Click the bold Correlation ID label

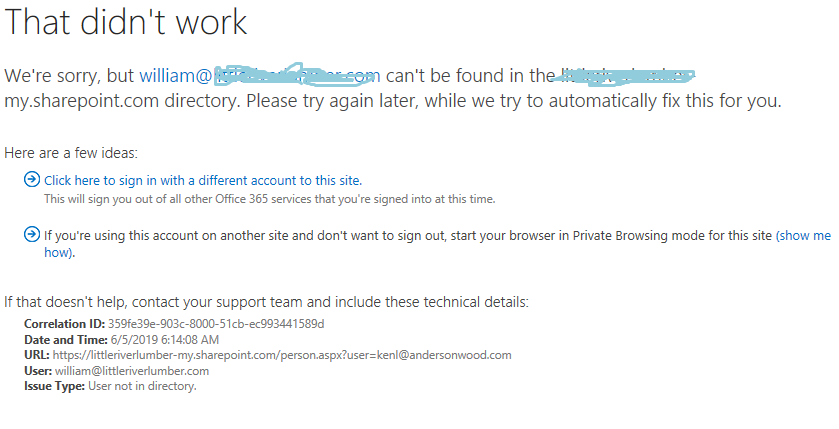point(64,324)
